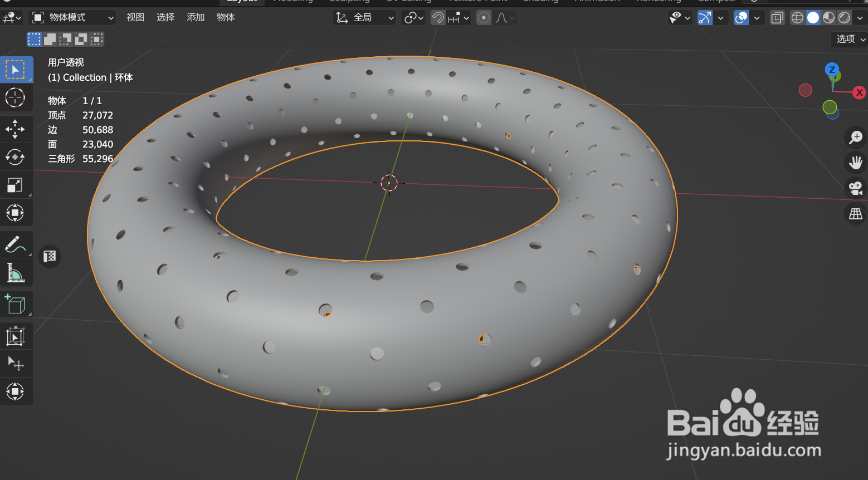
Task: Open the 添加 menu
Action: tap(196, 18)
